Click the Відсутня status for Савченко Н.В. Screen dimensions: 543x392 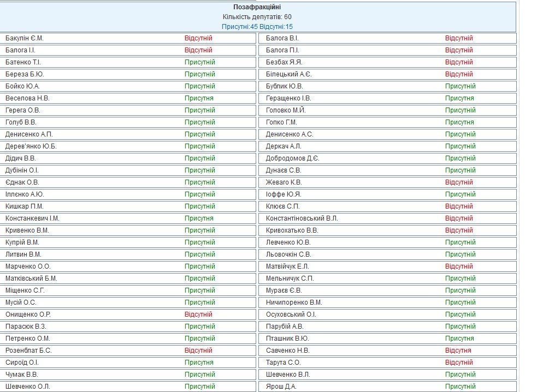tap(458, 351)
